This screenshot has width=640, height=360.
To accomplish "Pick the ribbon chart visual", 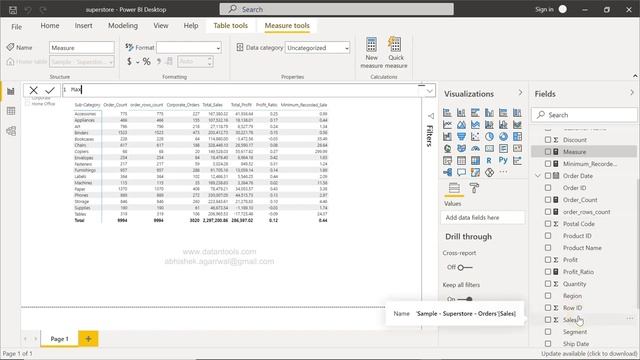I will point(517,124).
